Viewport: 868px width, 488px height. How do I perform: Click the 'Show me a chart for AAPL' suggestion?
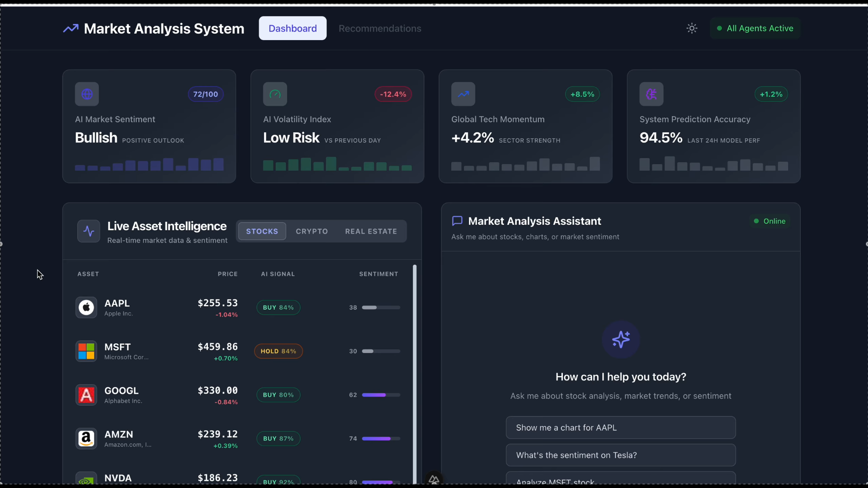click(x=620, y=427)
